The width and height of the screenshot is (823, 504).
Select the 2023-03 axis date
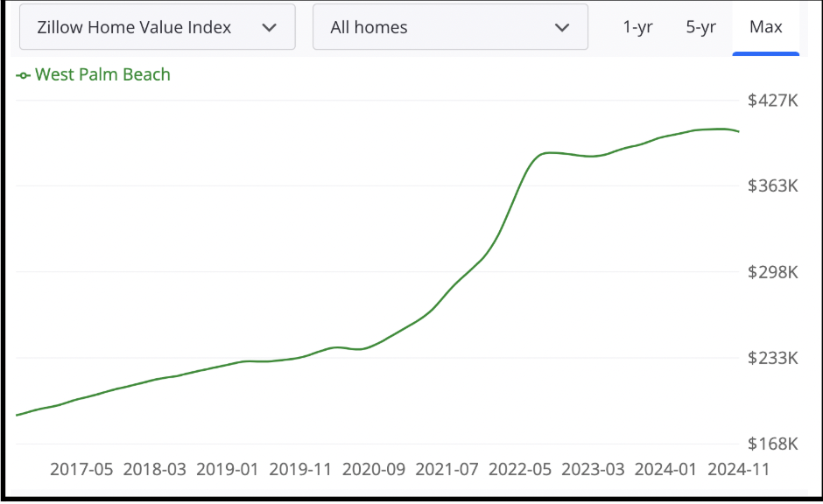[593, 469]
